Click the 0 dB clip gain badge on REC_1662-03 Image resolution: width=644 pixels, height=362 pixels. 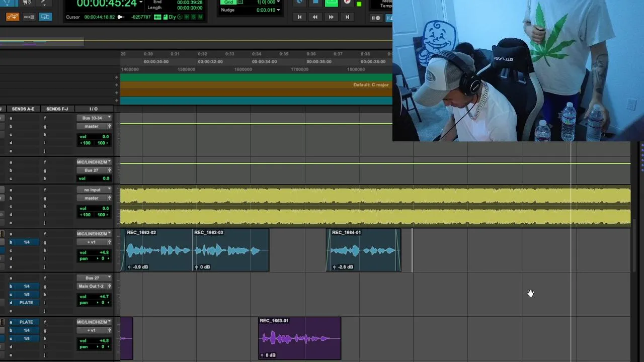pyautogui.click(x=202, y=267)
